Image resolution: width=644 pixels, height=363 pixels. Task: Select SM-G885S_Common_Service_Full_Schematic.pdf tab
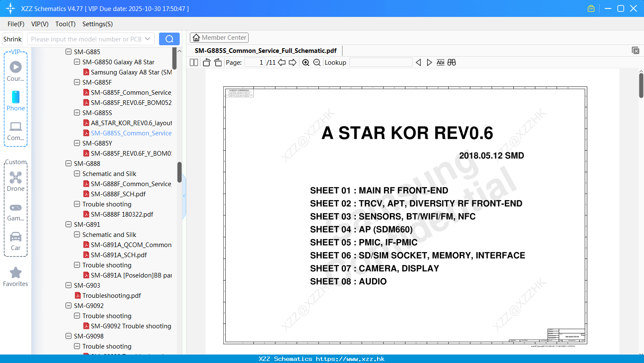[266, 50]
